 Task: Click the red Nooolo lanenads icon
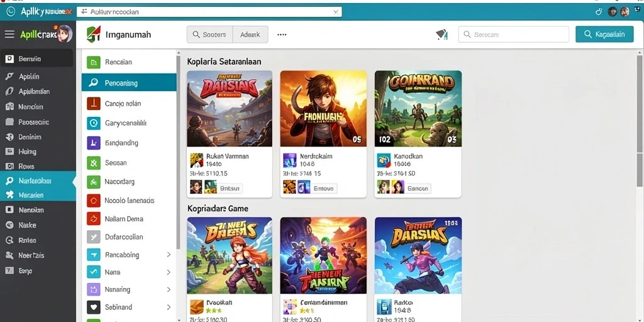94,201
